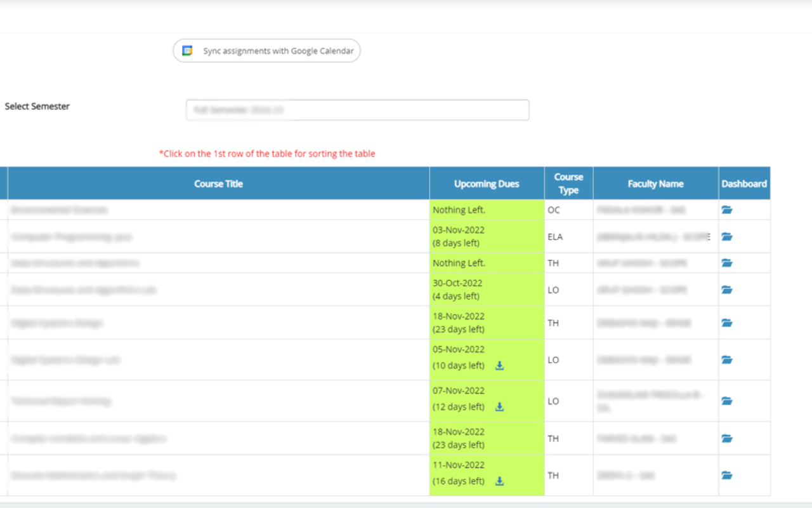Open dashboard folder in the 11-Nov-2022 row

point(727,475)
